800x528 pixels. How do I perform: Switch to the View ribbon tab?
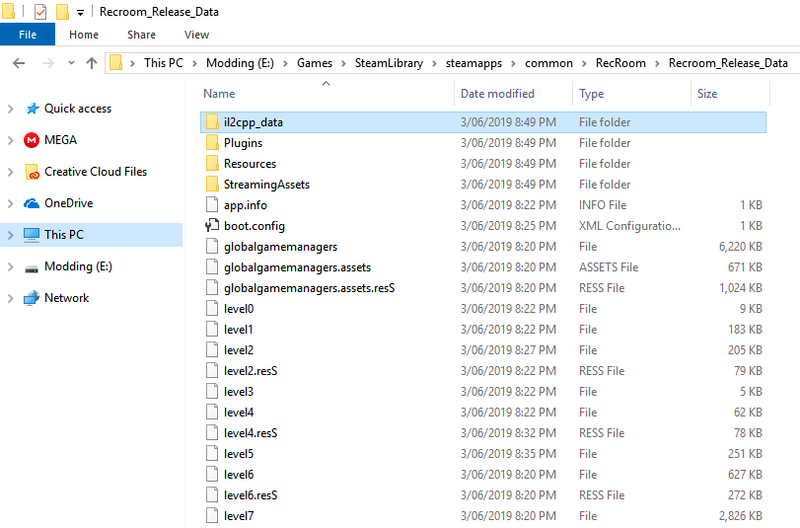click(x=196, y=35)
